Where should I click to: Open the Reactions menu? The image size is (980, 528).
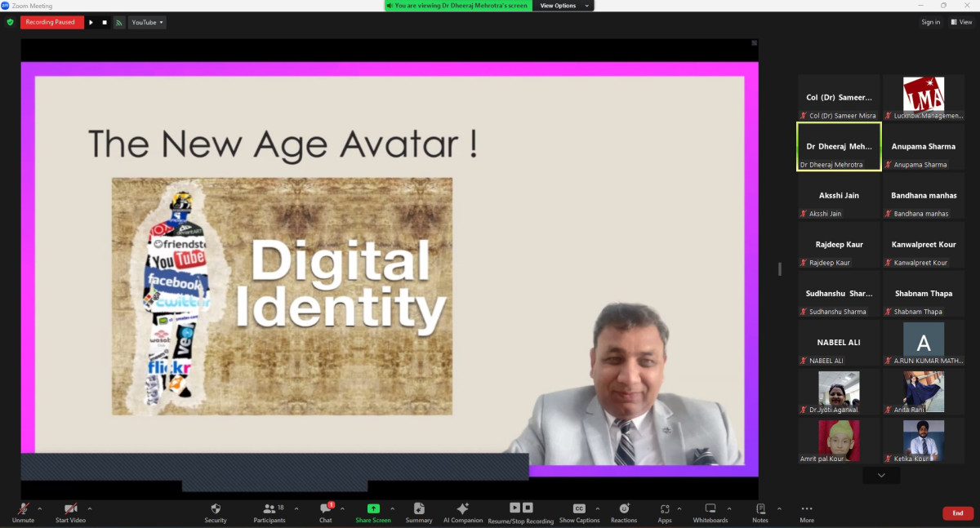coord(624,512)
